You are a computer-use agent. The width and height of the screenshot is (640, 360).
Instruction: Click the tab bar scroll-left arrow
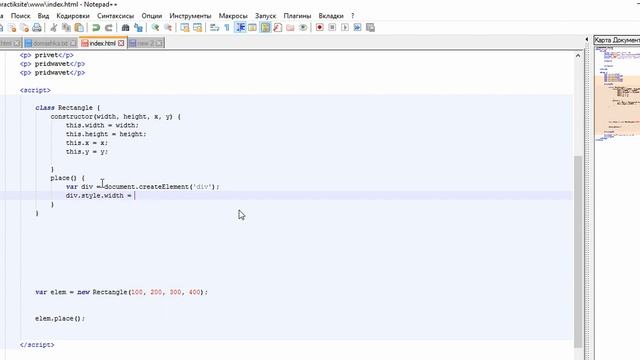coord(587,39)
